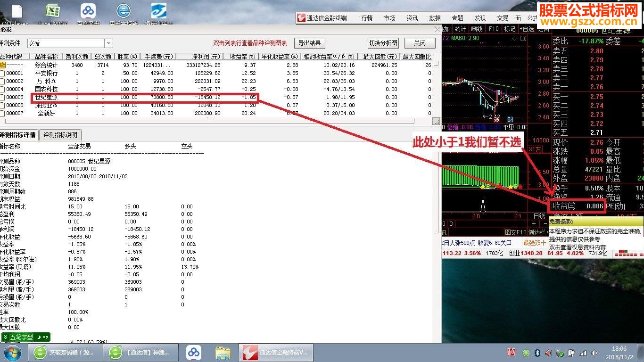Click the network signal tray icon
644x362 pixels.
[583, 353]
